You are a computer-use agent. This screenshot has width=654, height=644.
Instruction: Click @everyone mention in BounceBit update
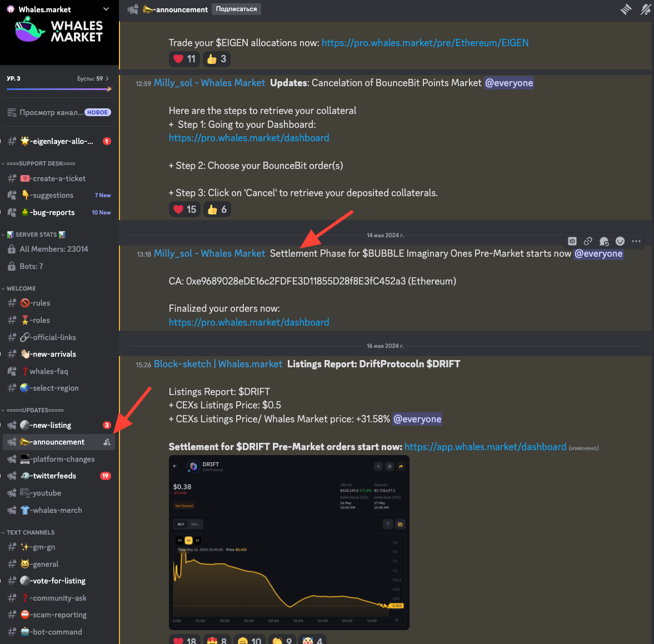[509, 83]
